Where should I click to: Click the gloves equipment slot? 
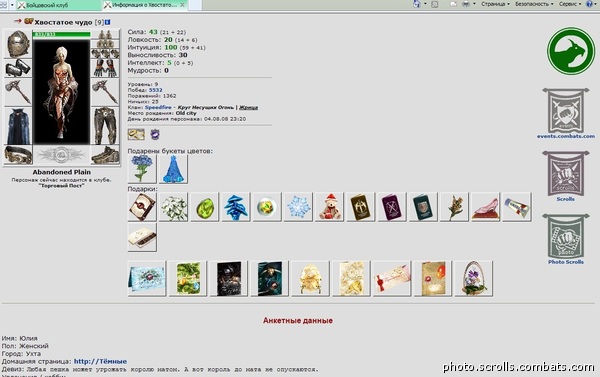click(105, 68)
